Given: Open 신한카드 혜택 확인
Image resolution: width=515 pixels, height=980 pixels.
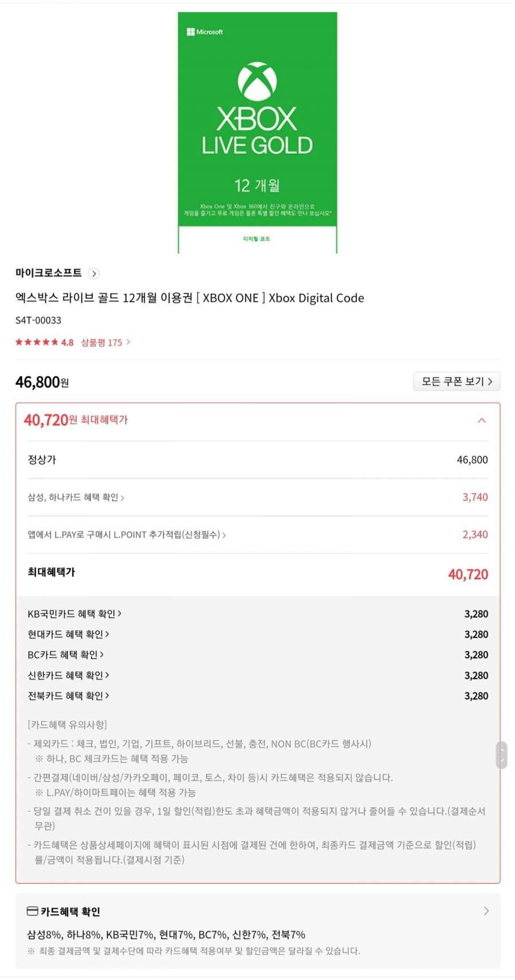Looking at the screenshot, I should pyautogui.click(x=68, y=675).
